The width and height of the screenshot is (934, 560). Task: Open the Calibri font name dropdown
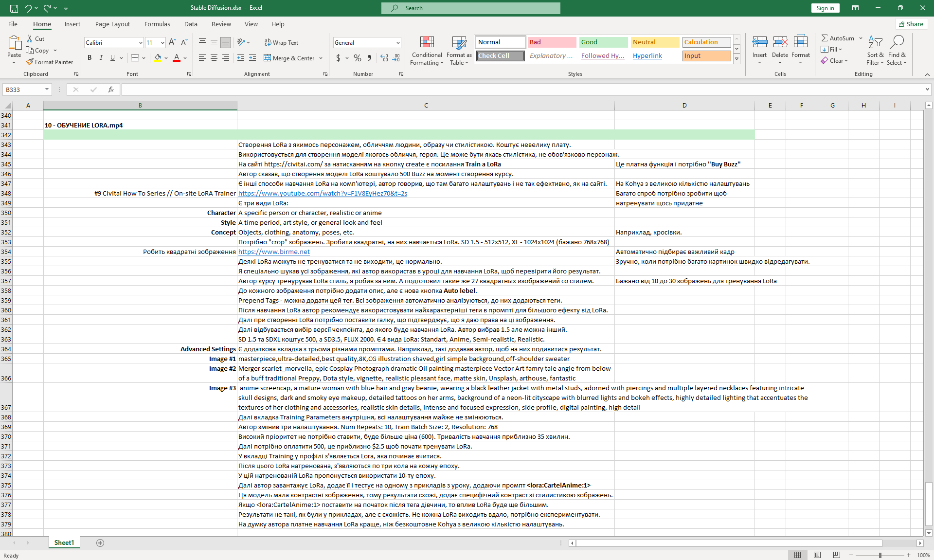pyautogui.click(x=141, y=43)
